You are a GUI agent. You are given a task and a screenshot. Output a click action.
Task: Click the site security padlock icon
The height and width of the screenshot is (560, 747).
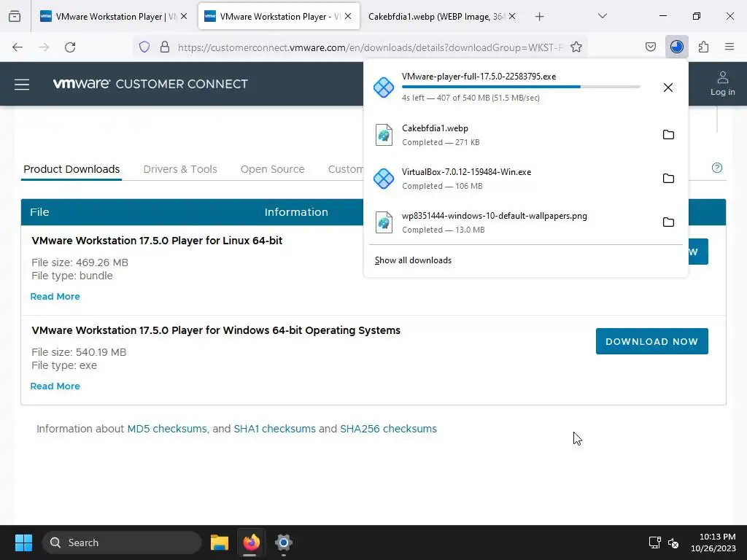coord(165,47)
